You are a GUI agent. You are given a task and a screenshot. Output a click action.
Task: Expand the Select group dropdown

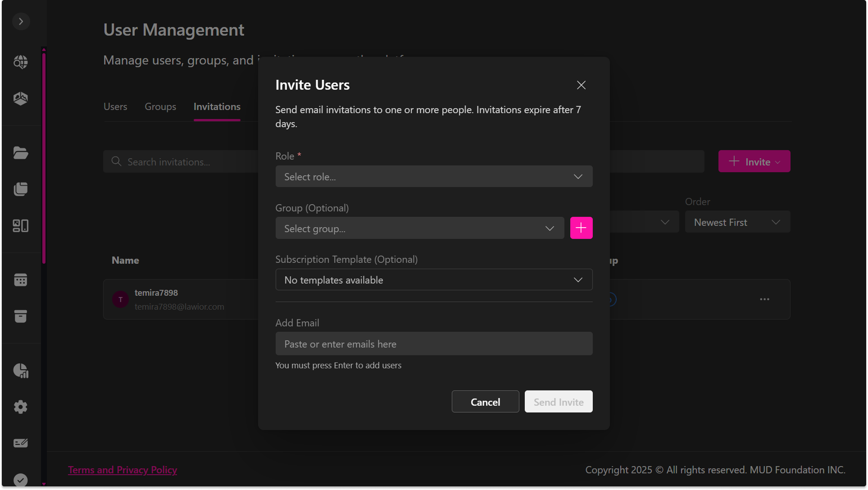tap(419, 229)
